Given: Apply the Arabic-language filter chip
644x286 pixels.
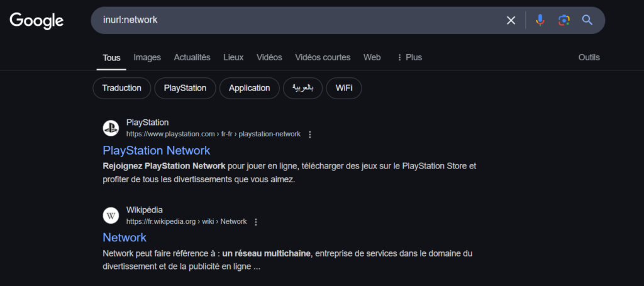Looking at the screenshot, I should pyautogui.click(x=303, y=88).
